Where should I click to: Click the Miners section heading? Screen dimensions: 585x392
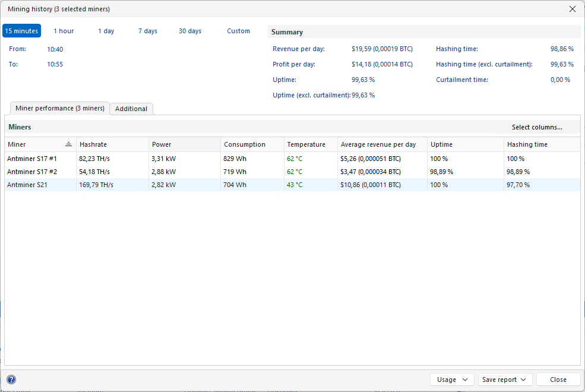(x=20, y=127)
